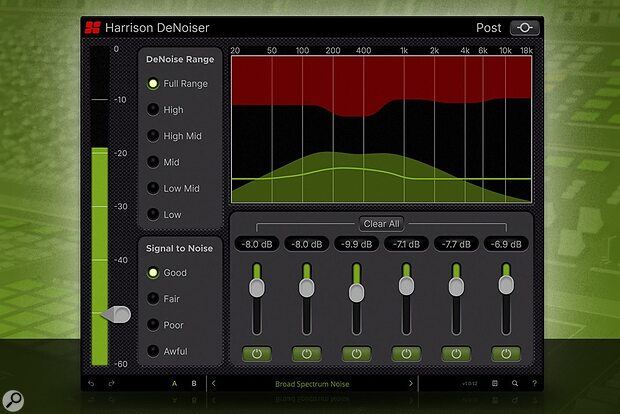This screenshot has height=414, width=620.
Task: Click the image zoom magnifier overlay icon
Action: pos(13,401)
